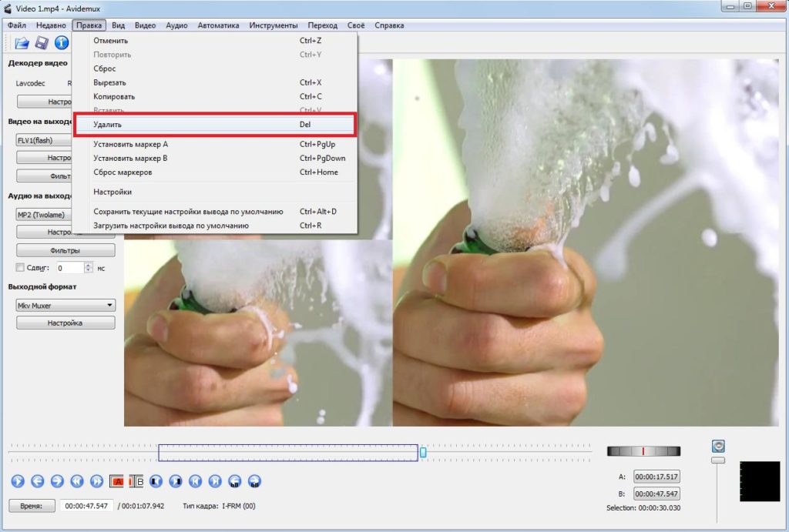789x532 pixels.
Task: Select the Установить маркер A menu entry
Action: point(215,144)
